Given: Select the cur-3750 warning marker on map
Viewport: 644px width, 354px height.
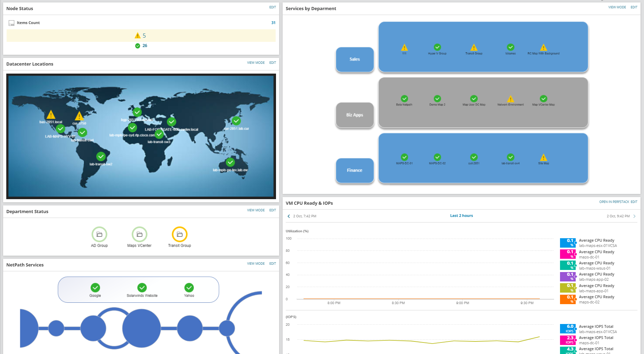Looking at the screenshot, I should [79, 115].
